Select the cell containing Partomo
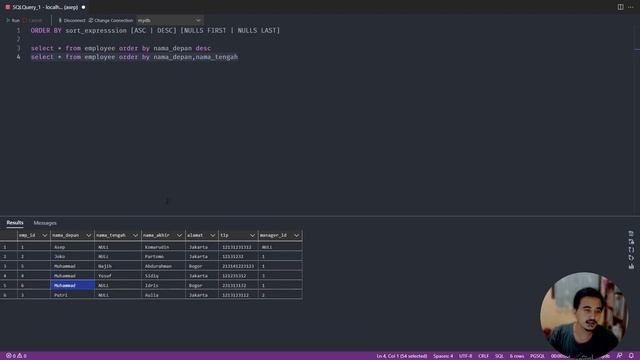Screen dimensions: 640x360 (x=163, y=256)
